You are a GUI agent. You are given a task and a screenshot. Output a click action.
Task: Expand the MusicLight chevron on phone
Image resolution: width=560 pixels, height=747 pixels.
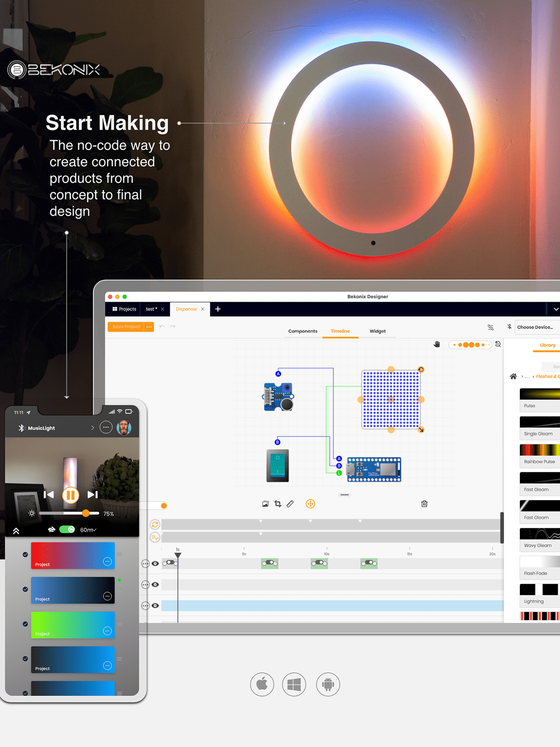click(x=92, y=428)
